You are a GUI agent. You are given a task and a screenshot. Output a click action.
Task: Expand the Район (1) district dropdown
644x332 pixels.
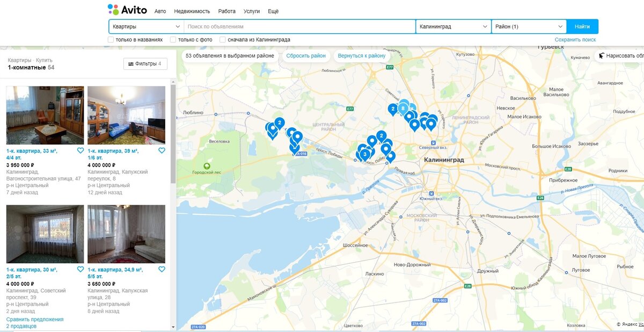tap(529, 26)
